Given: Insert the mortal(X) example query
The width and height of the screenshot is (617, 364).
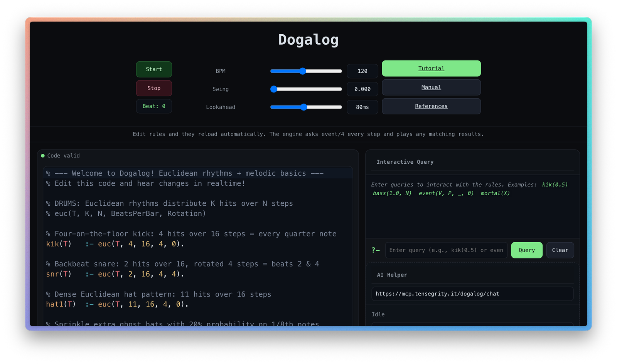Looking at the screenshot, I should [x=495, y=193].
